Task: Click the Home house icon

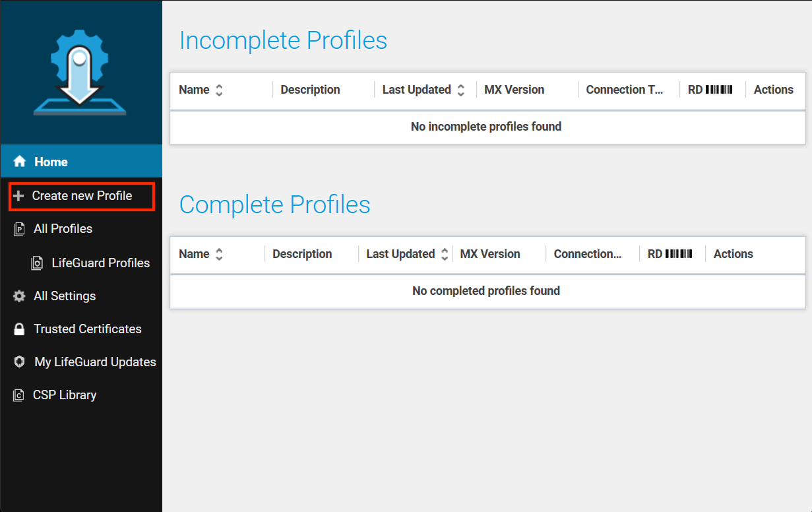Action: click(19, 162)
